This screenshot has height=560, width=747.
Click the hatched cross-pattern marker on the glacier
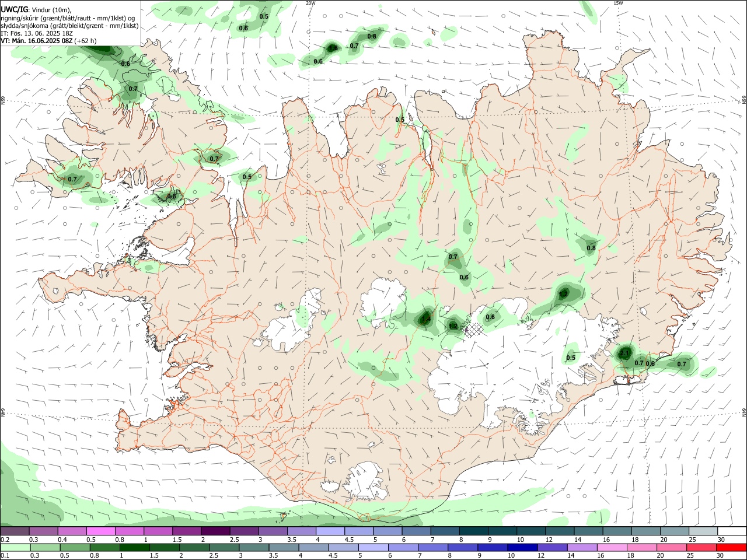coord(475,330)
